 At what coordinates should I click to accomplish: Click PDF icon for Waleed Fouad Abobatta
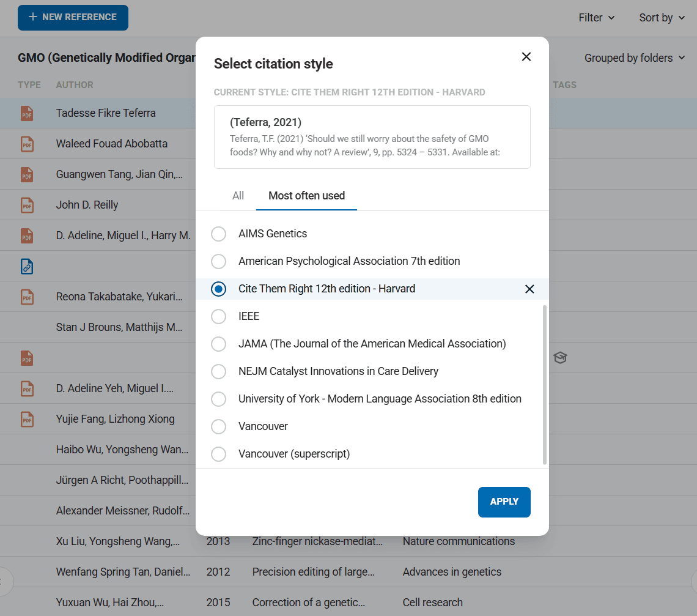(27, 144)
